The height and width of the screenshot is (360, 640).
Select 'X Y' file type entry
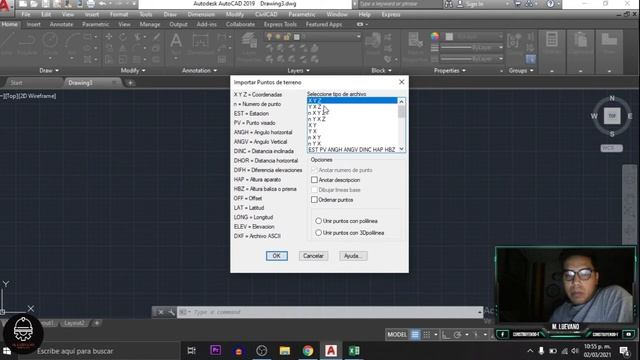coord(352,125)
